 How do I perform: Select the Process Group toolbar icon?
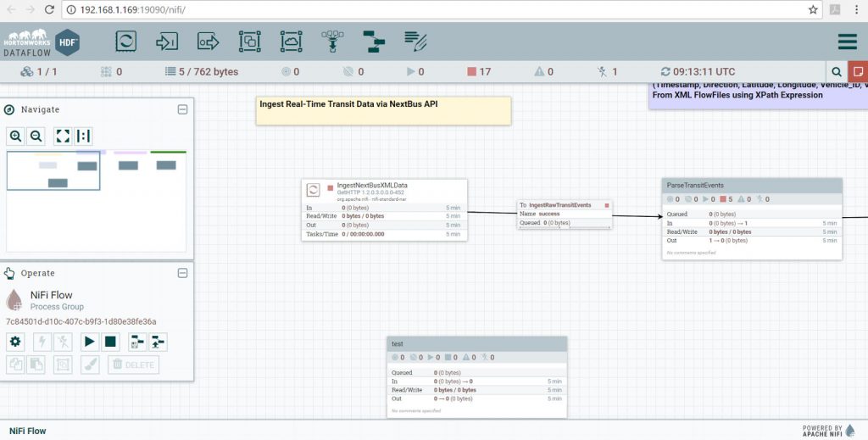click(249, 41)
